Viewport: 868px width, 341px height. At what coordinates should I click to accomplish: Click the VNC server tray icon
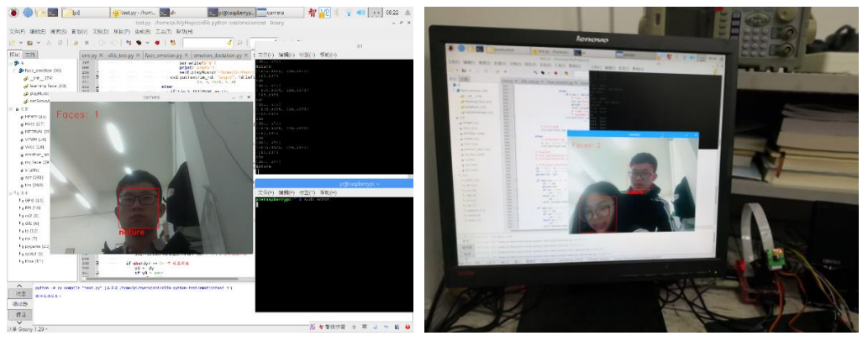326,12
